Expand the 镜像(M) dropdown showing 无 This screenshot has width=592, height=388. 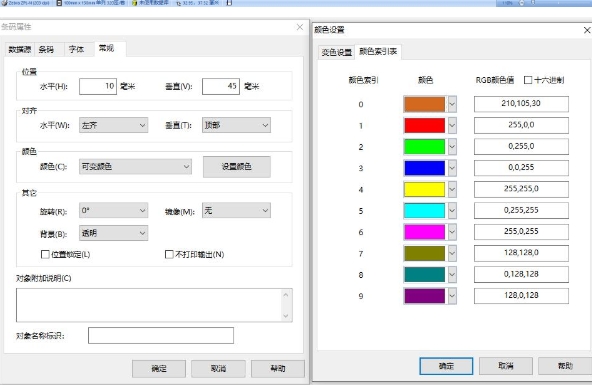(x=236, y=210)
